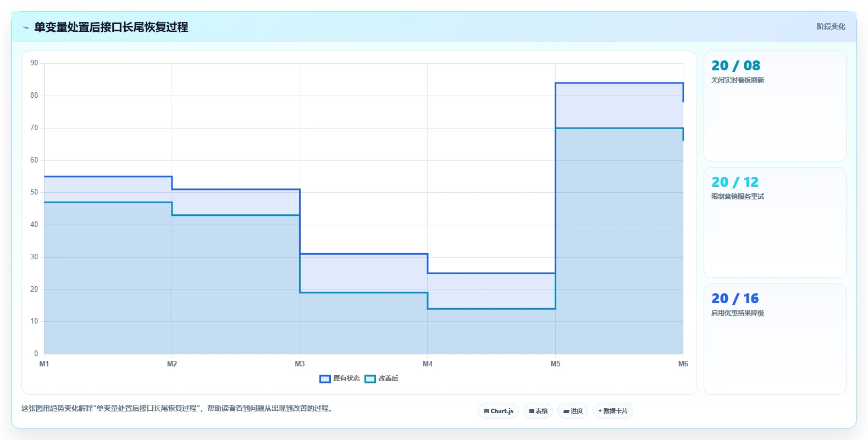Click the 0 y-axis label
The width and height of the screenshot is (868, 440).
tap(36, 354)
